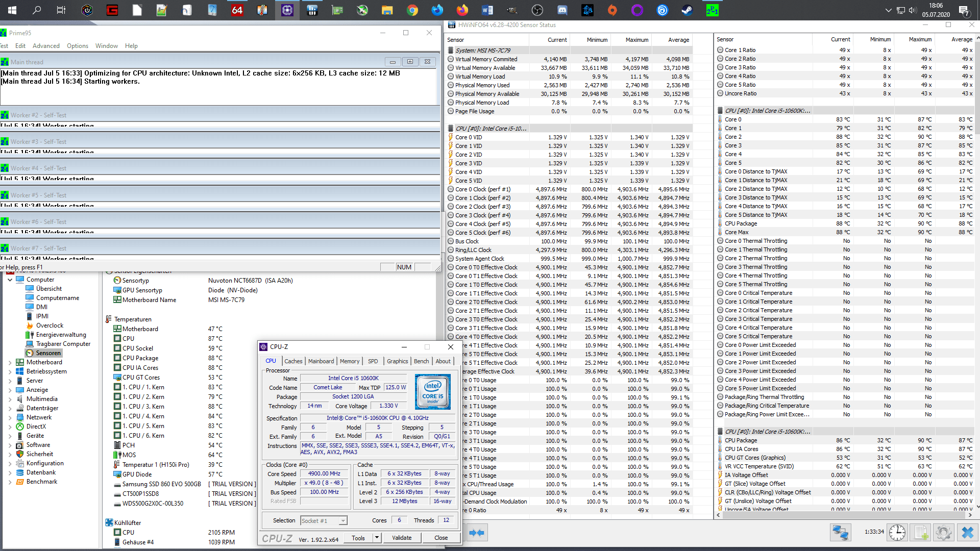Restore the Prime95 Main thread child window
The width and height of the screenshot is (980, 551).
(410, 62)
